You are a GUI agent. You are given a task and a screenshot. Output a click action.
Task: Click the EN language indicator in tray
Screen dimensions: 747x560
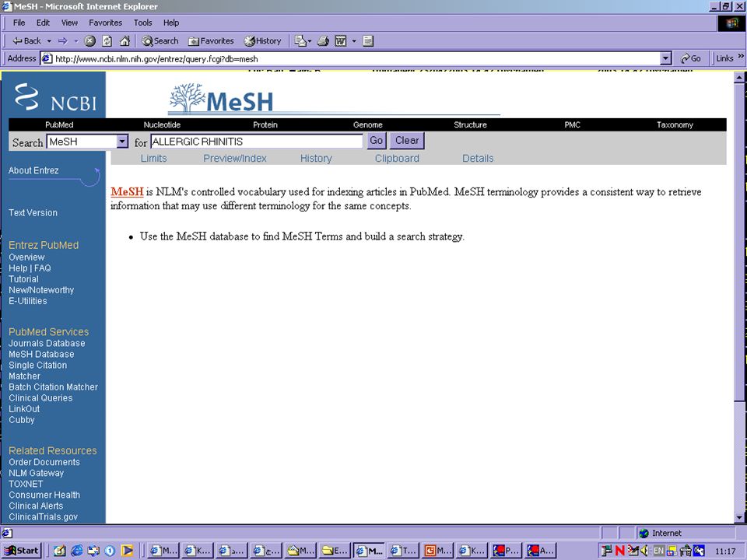click(x=658, y=551)
